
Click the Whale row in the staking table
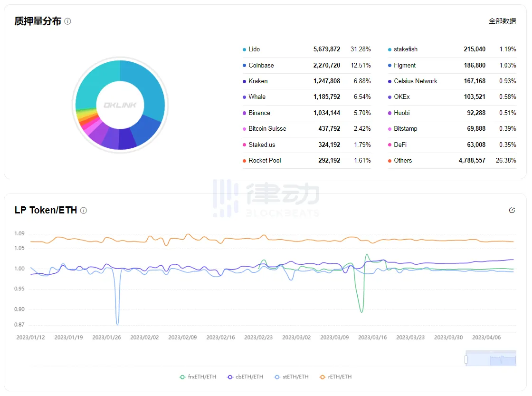click(256, 97)
